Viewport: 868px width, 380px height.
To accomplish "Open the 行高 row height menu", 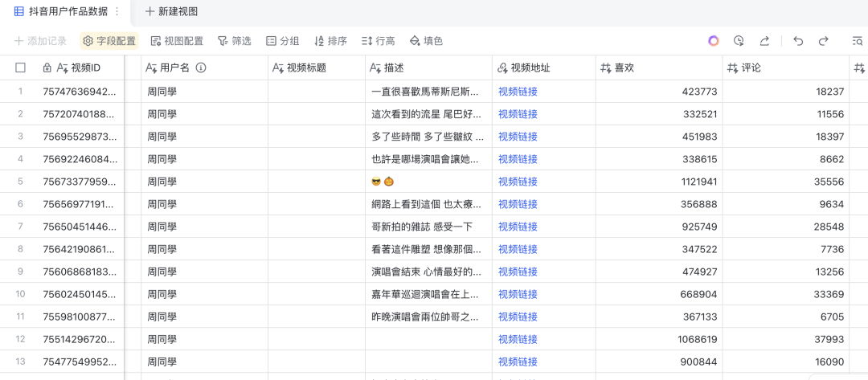I will pyautogui.click(x=379, y=41).
